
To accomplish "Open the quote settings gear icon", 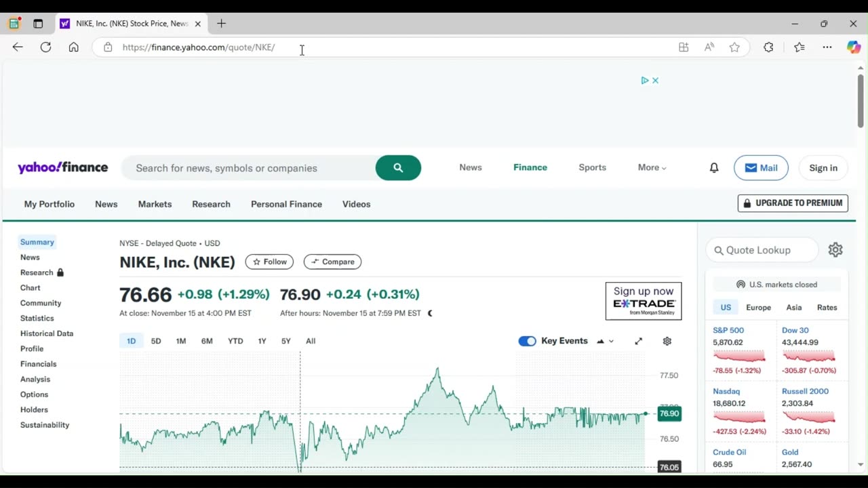I will (x=835, y=250).
